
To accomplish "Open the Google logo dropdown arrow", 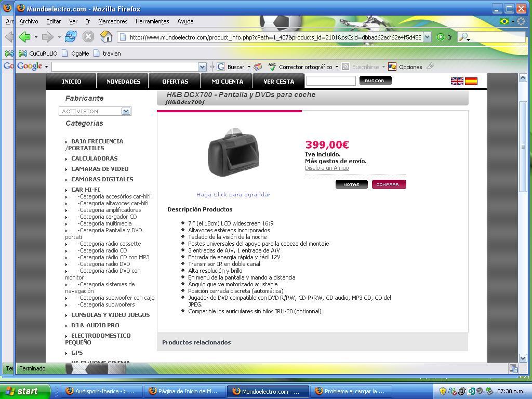I will point(46,66).
